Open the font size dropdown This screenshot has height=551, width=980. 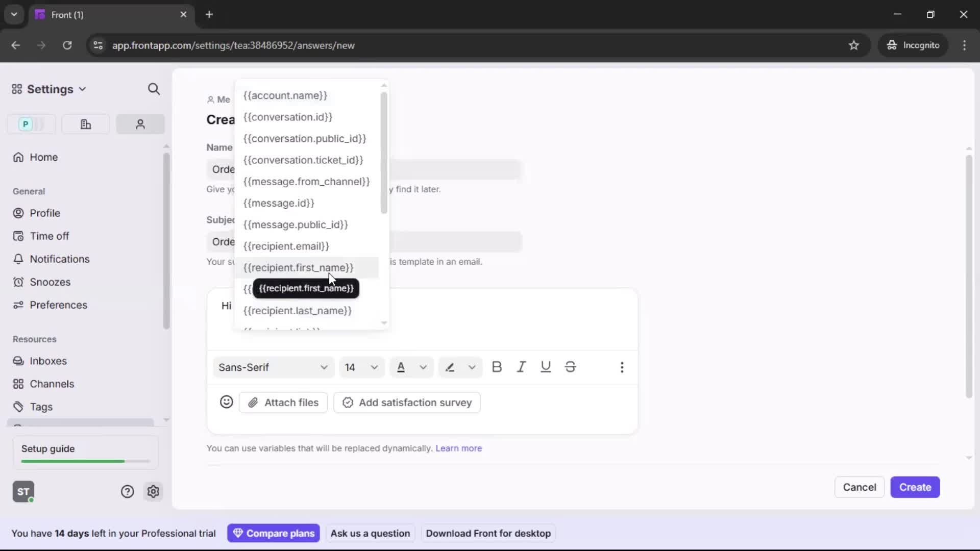tap(361, 367)
